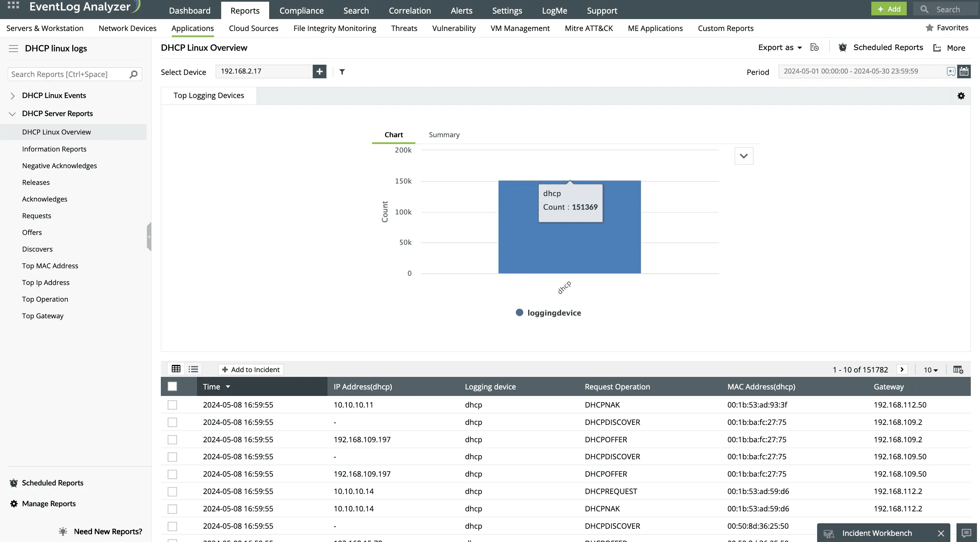Click the plus icon beside Select Device
Image resolution: width=980 pixels, height=542 pixels.
coord(319,71)
